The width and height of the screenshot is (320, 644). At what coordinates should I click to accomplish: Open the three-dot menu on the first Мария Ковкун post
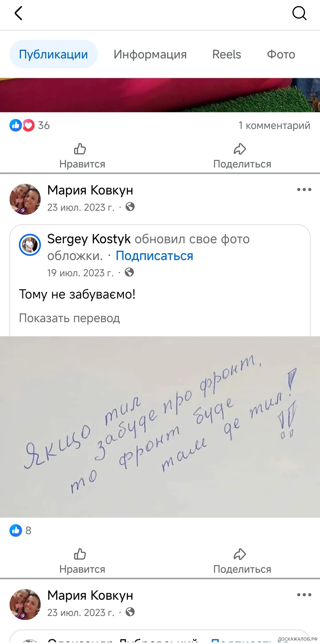point(304,190)
